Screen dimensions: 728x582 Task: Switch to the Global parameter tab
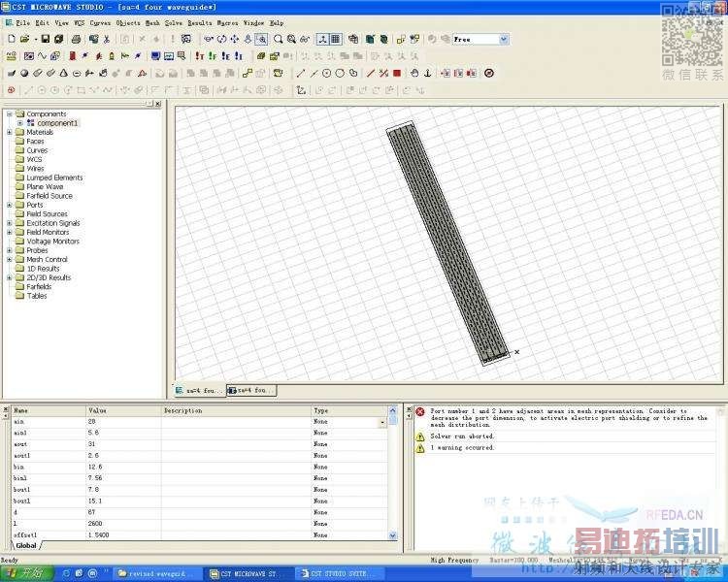click(26, 545)
